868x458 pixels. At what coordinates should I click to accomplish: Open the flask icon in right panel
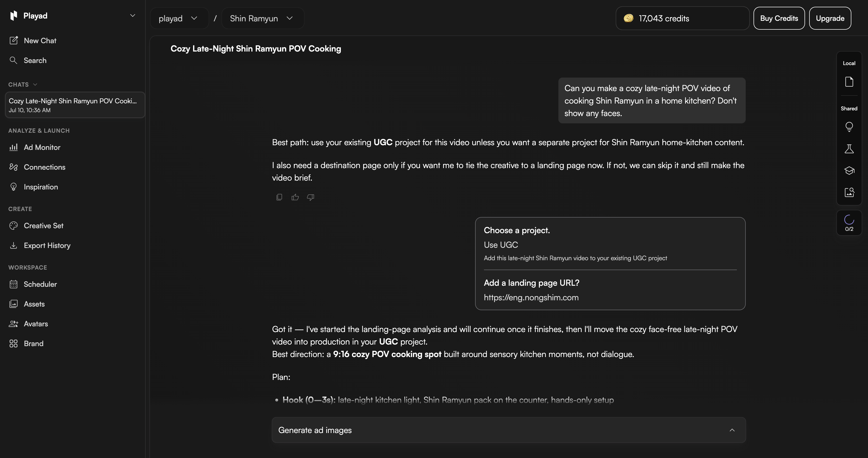849,149
